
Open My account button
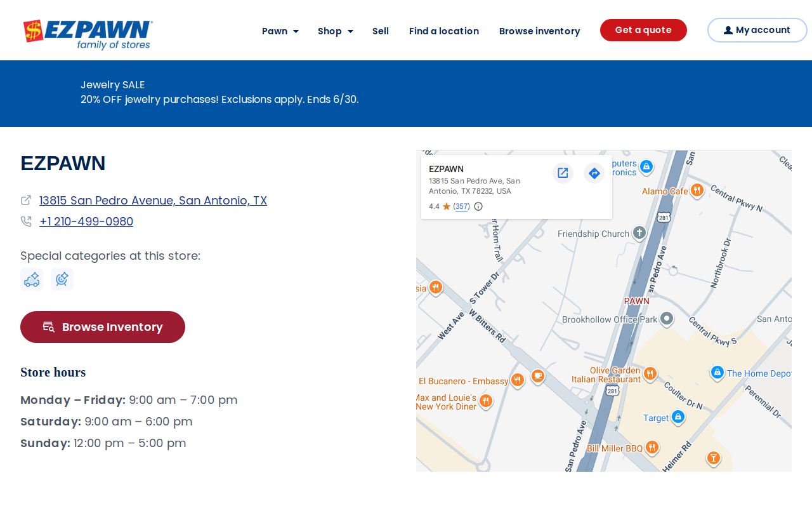click(757, 30)
